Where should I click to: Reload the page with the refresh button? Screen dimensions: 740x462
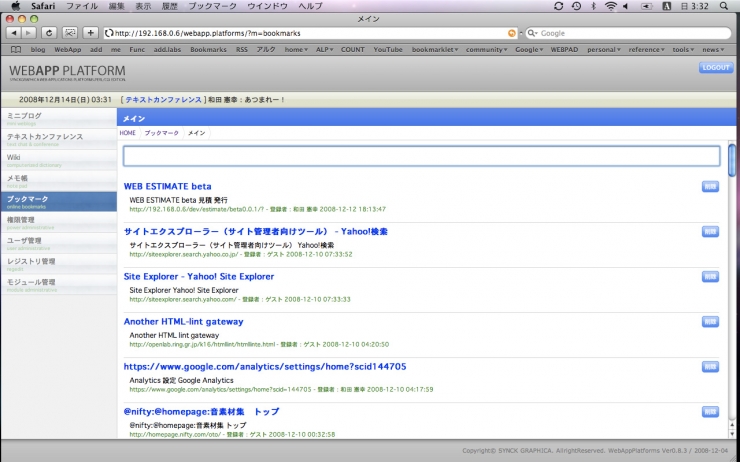(49, 33)
